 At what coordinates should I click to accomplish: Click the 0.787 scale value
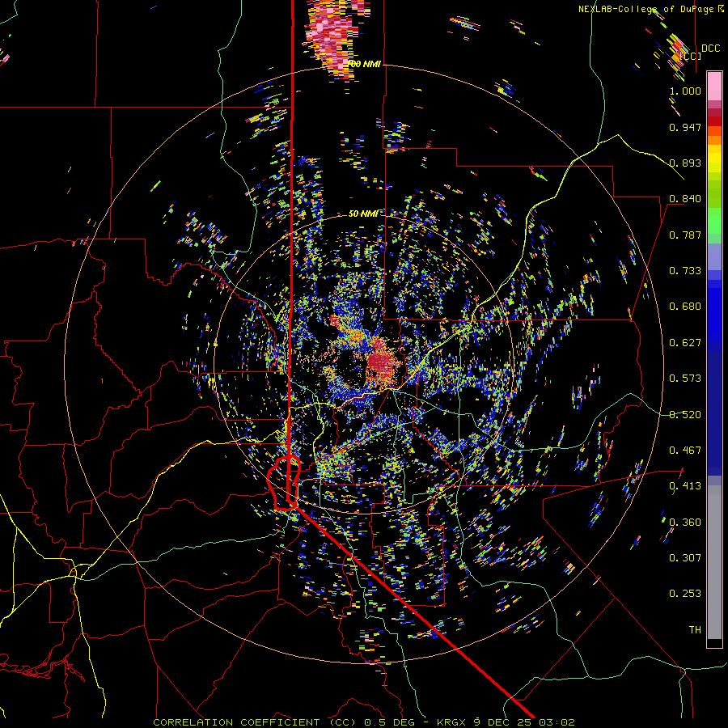click(685, 235)
